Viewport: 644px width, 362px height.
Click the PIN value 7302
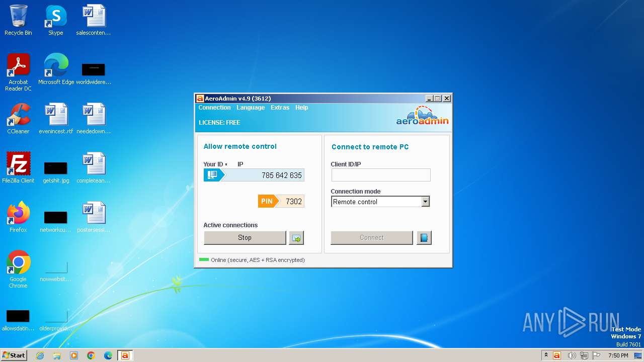pyautogui.click(x=294, y=202)
